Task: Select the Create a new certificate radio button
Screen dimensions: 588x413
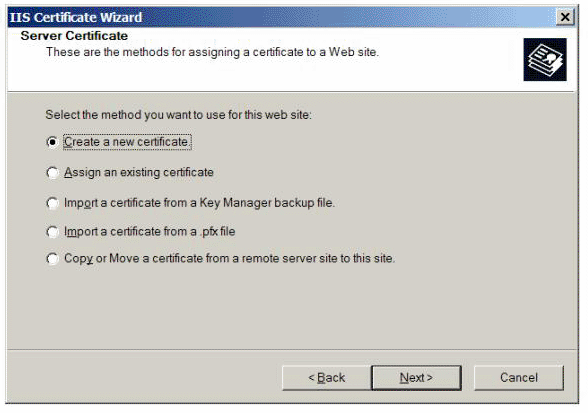Action: pos(52,142)
